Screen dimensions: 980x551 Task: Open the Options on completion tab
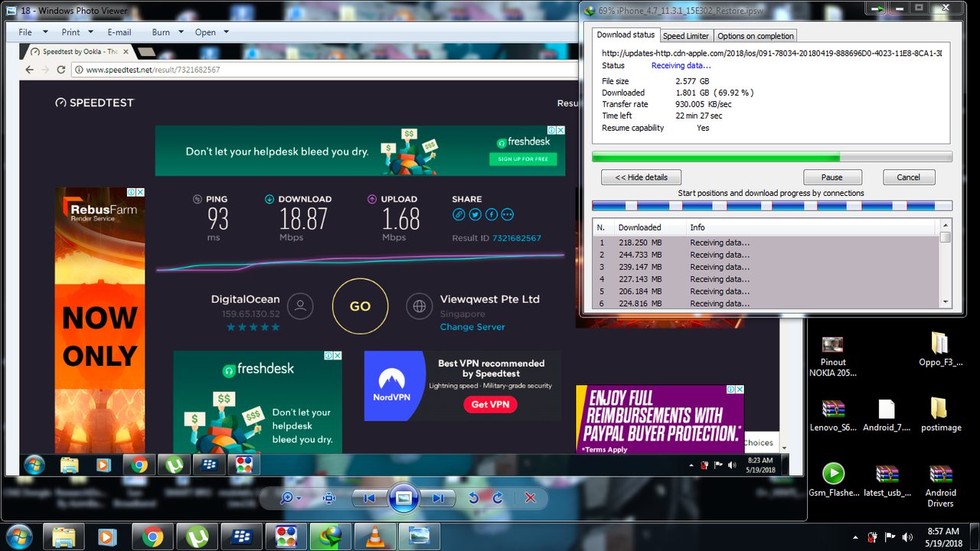click(x=756, y=36)
